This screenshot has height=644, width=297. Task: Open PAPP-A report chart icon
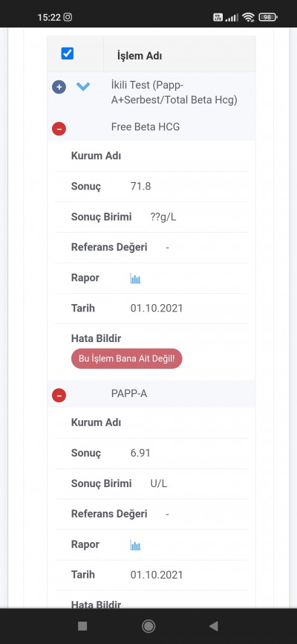tap(135, 545)
